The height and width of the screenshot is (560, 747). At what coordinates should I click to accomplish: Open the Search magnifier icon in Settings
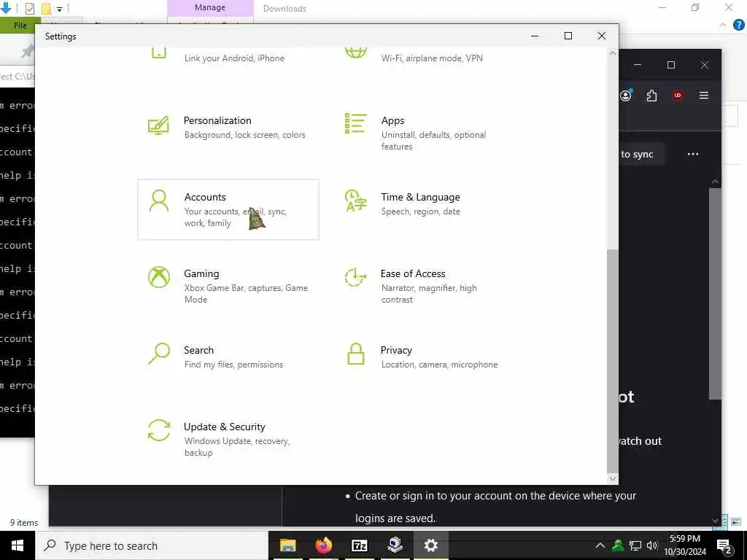click(158, 354)
